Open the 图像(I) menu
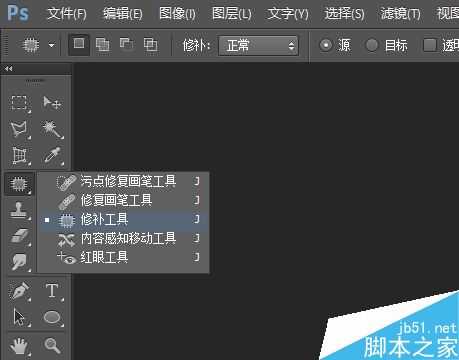 [x=177, y=14]
